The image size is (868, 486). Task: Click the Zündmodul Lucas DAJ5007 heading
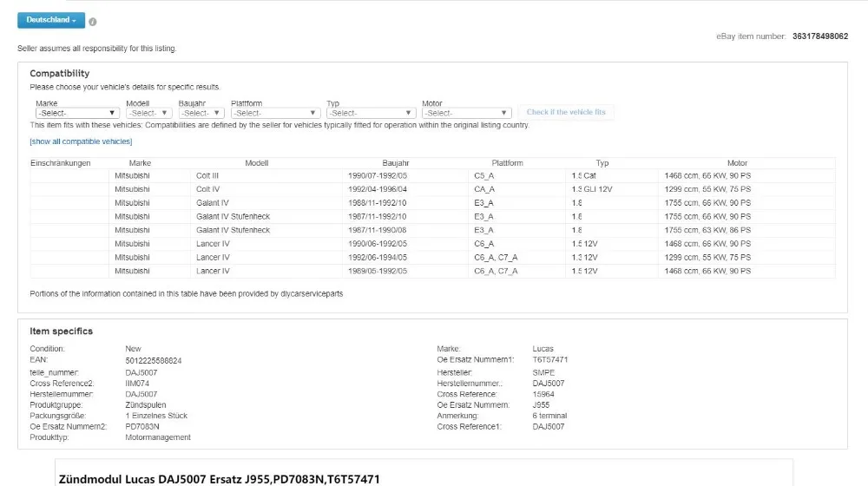[x=220, y=479]
